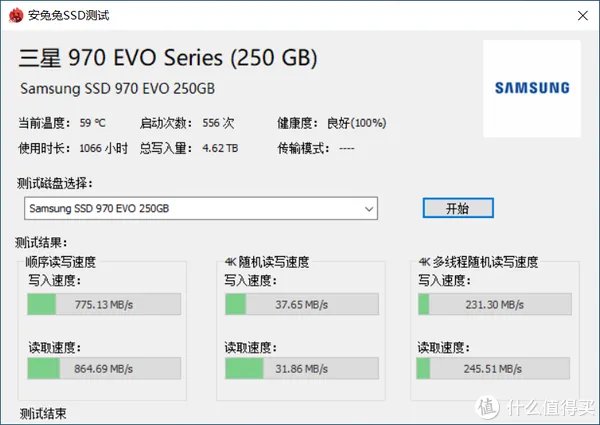Click the 775.13 MB/s sequential write bar

tap(103, 304)
